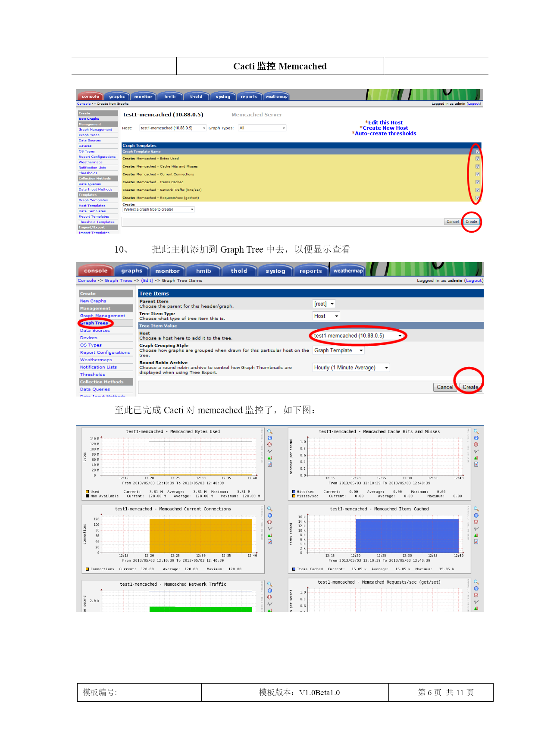Open the 'Select a graph type to create' dropdown
This screenshot has width=535, height=756.
point(159,209)
